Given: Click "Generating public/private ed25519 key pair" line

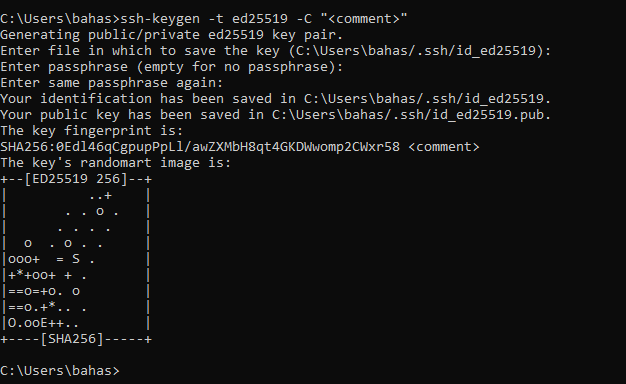Looking at the screenshot, I should point(172,35).
